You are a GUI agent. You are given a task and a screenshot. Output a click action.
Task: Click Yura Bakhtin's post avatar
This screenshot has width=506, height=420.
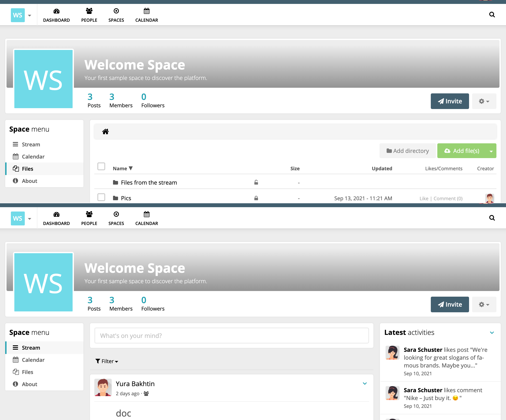click(103, 387)
